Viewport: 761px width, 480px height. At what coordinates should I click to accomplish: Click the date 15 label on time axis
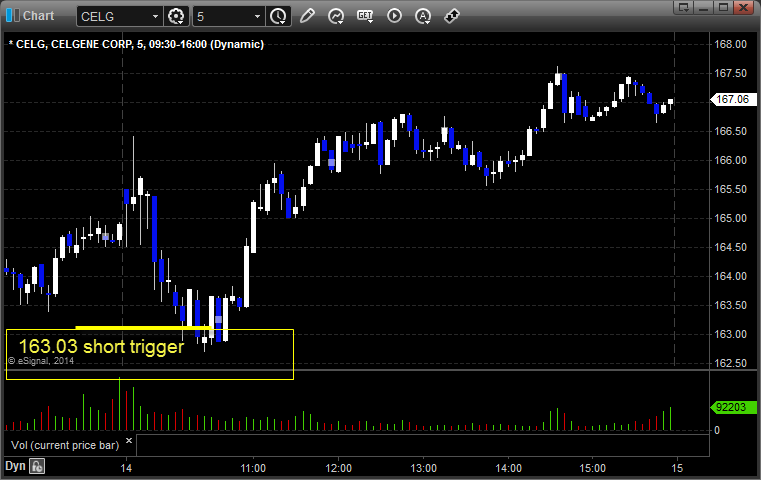point(677,468)
